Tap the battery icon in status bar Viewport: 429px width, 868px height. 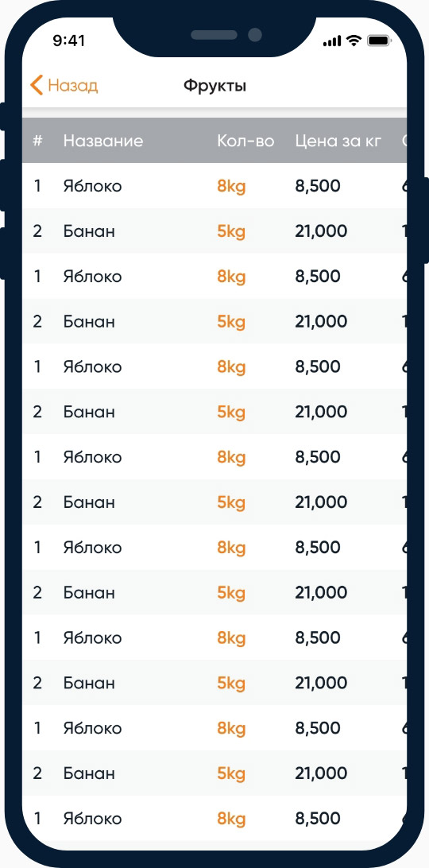click(x=380, y=41)
